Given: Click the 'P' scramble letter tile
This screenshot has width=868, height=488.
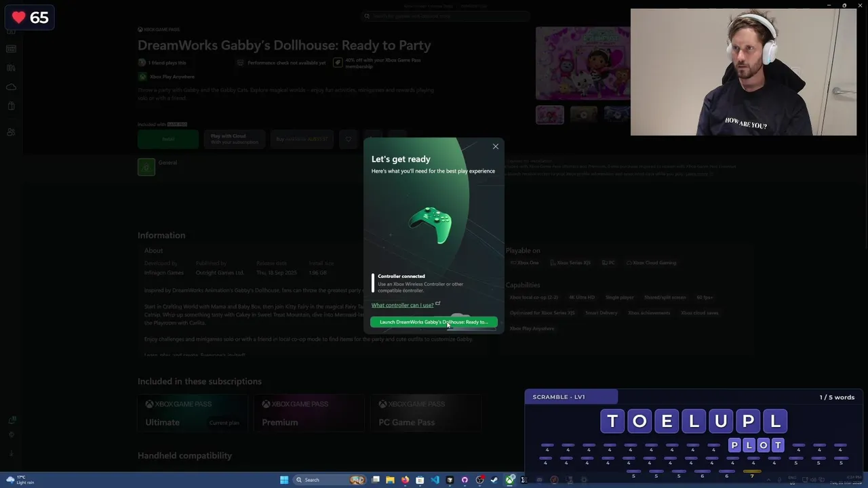Looking at the screenshot, I should click(748, 421).
